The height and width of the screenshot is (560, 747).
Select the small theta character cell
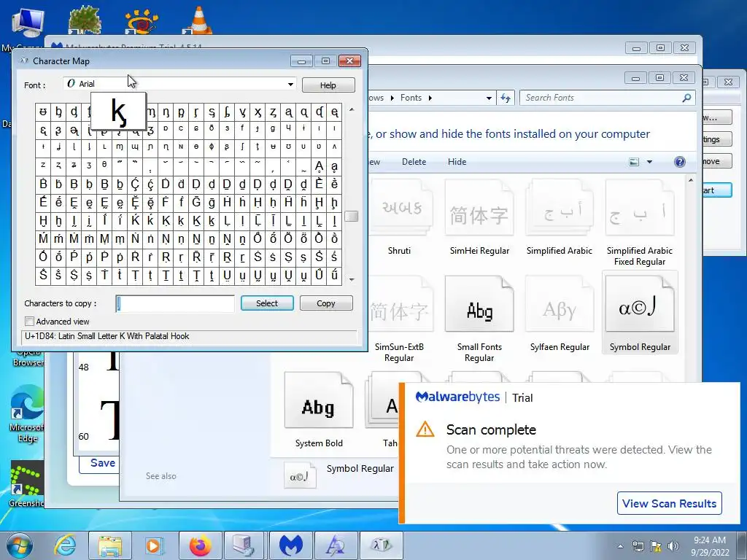click(104, 165)
